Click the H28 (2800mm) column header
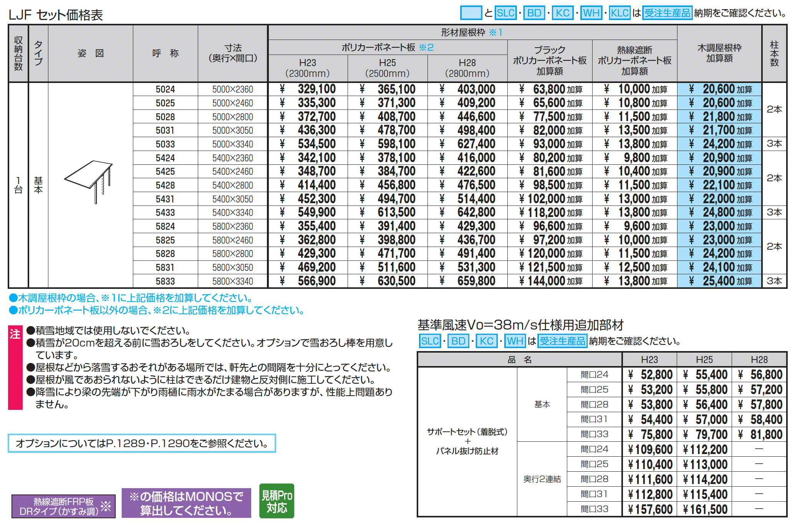The width and height of the screenshot is (795, 532). [467, 68]
